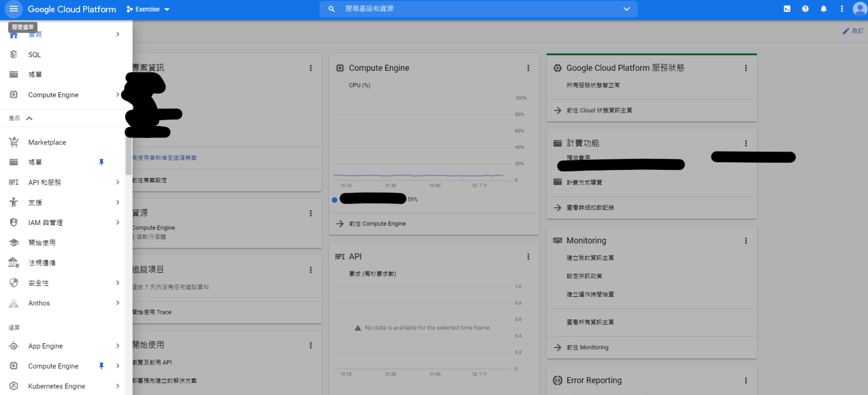Click the CPU usage chart line
Image resolution: width=868 pixels, height=395 pixels.
[x=419, y=176]
